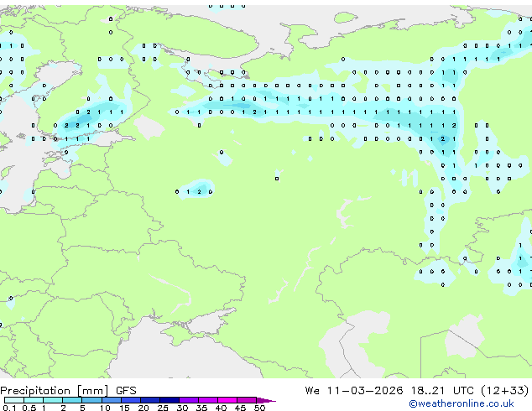Pick the 15–20 mm legend color swatch
Screen dimensions: 532x411
[131, 400]
